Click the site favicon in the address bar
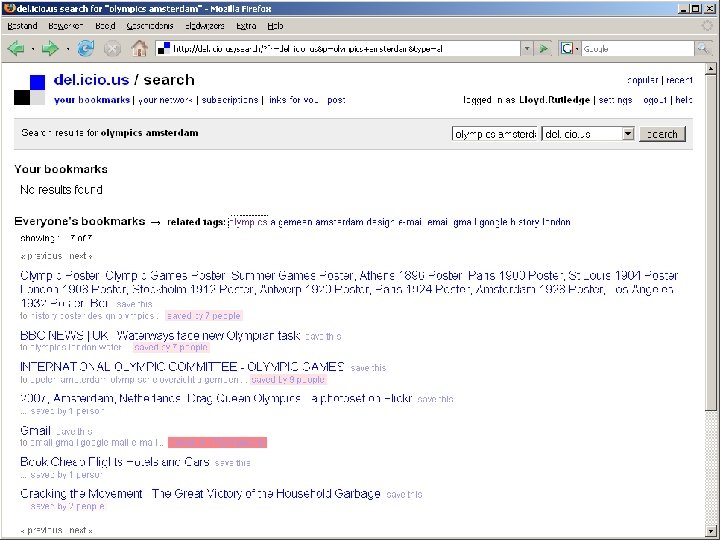Image resolution: width=720 pixels, height=540 pixels. (164, 48)
